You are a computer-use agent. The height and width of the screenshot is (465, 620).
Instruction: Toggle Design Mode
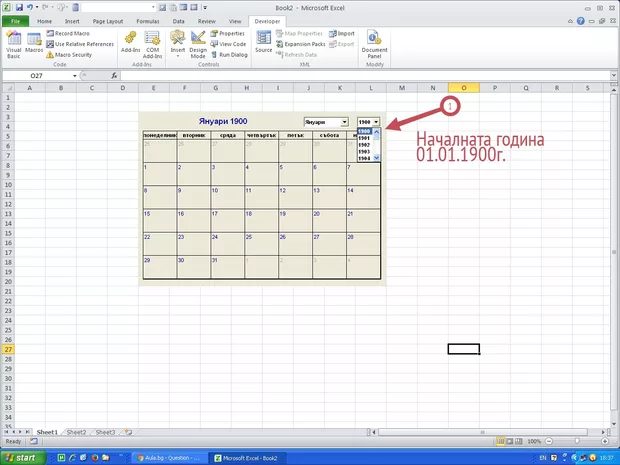(198, 44)
